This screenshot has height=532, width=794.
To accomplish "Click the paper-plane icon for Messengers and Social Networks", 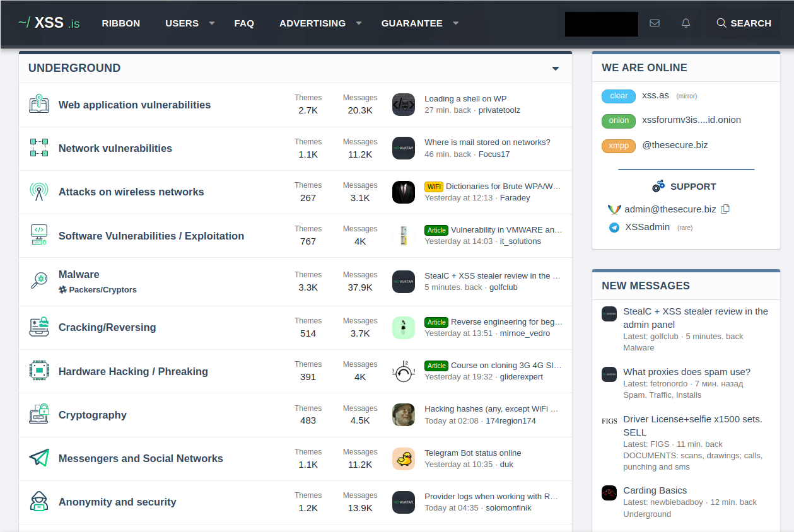I will [x=38, y=458].
